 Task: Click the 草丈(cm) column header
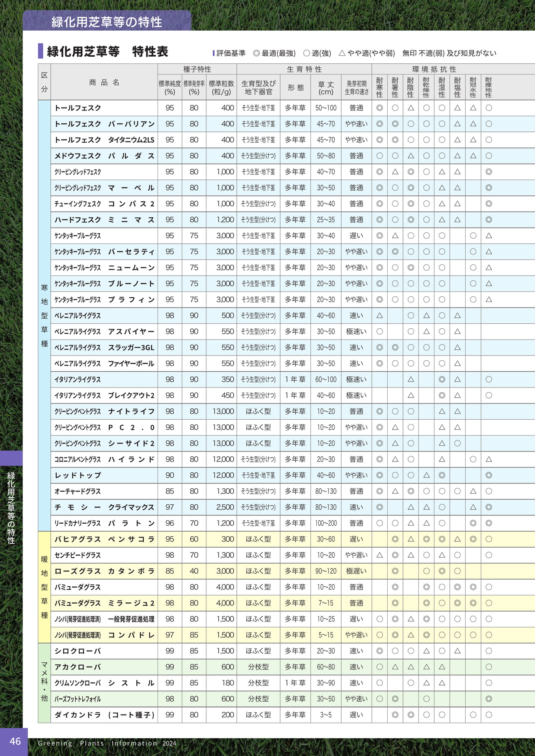[326, 87]
